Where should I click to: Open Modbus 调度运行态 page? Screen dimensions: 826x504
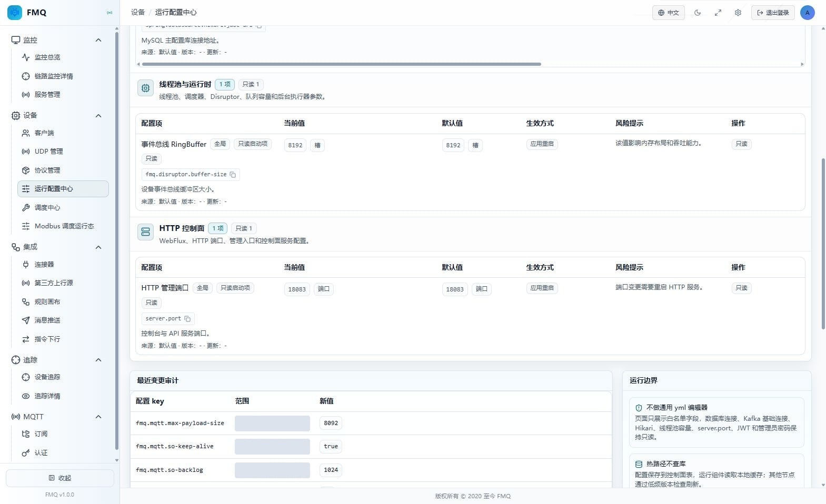[63, 226]
